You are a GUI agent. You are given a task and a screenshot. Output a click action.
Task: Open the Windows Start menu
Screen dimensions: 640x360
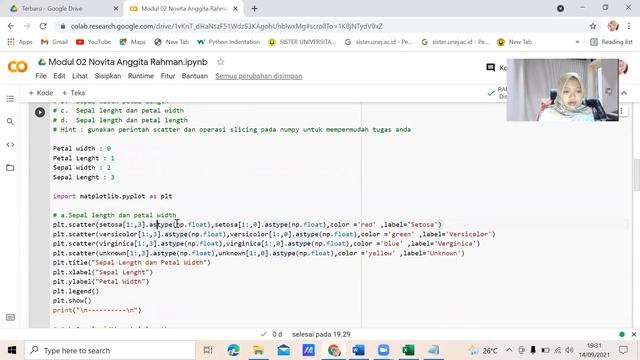click(12, 350)
